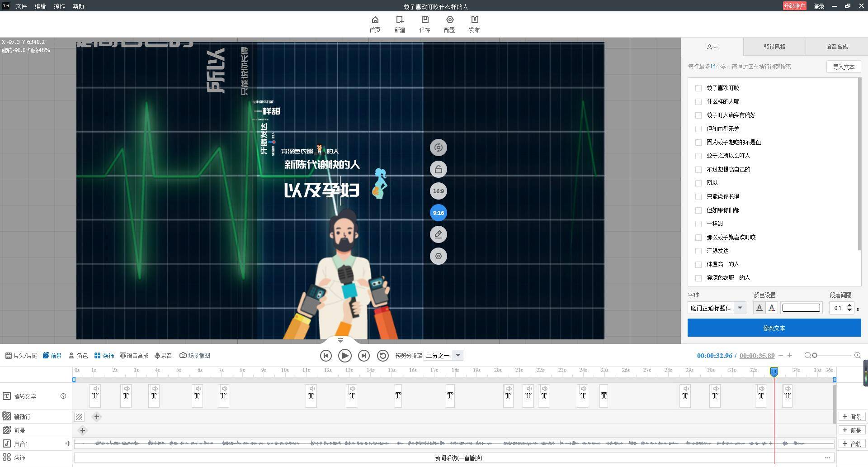Tick the 所以 line checkbox
The width and height of the screenshot is (868, 467).
click(698, 183)
